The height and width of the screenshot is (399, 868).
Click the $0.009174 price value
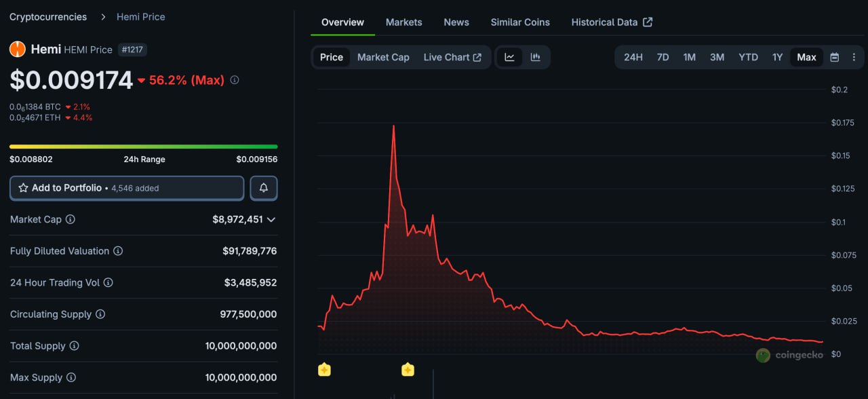click(x=71, y=80)
